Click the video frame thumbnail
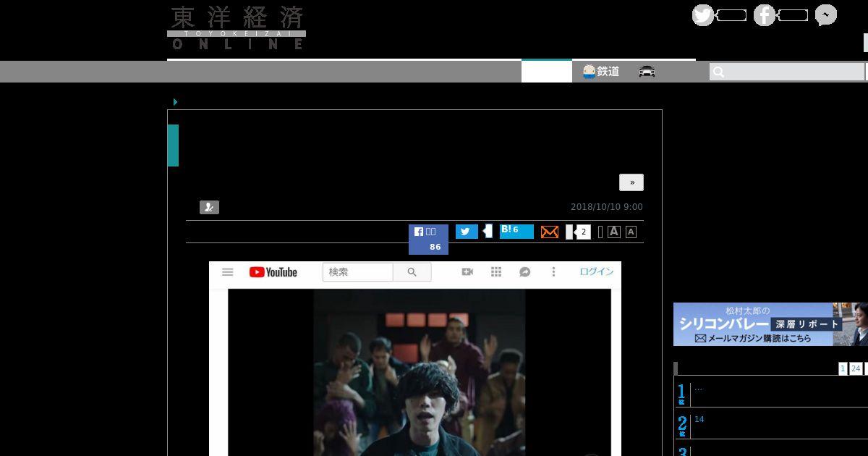This screenshot has width=868, height=456. [420, 372]
